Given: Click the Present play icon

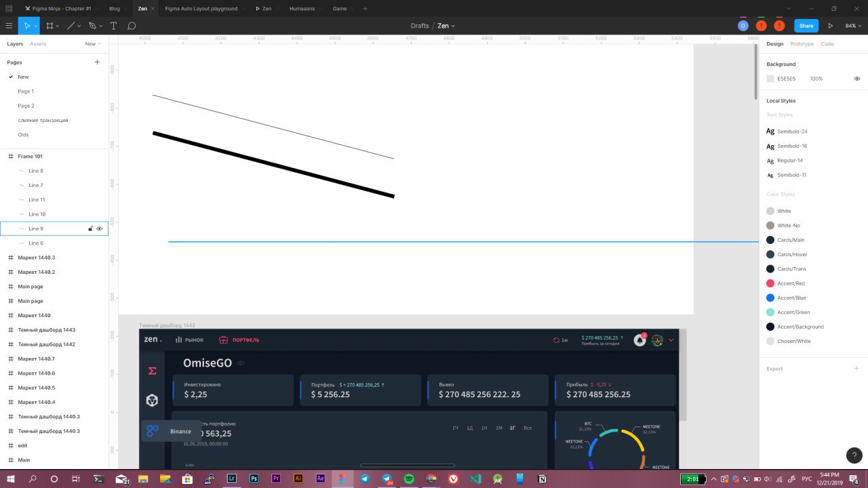Looking at the screenshot, I should click(830, 26).
